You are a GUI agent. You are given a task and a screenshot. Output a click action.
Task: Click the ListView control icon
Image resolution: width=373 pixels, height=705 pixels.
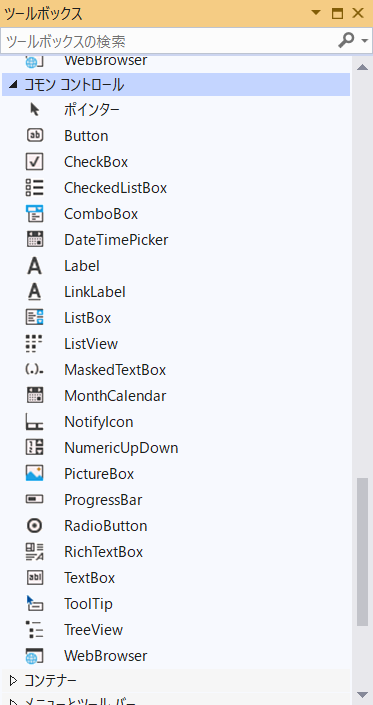(35, 344)
